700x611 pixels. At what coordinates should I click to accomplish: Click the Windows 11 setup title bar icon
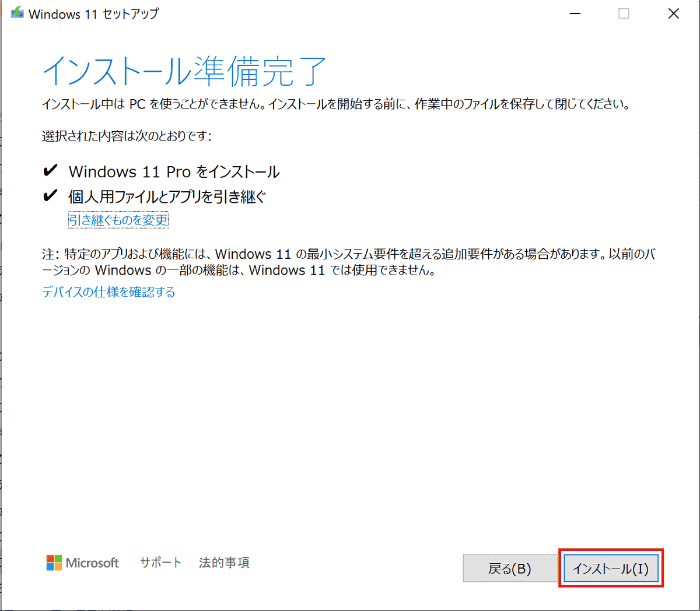tap(17, 13)
